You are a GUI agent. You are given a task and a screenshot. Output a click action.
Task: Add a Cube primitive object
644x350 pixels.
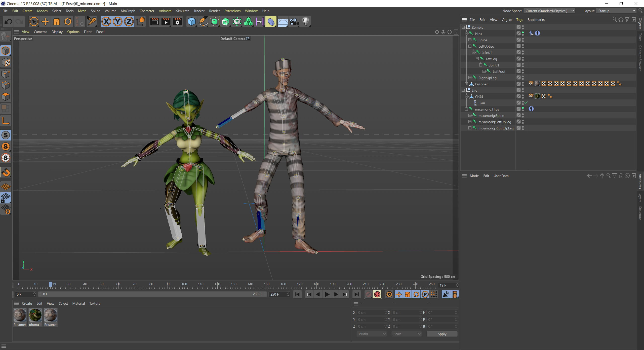point(191,22)
